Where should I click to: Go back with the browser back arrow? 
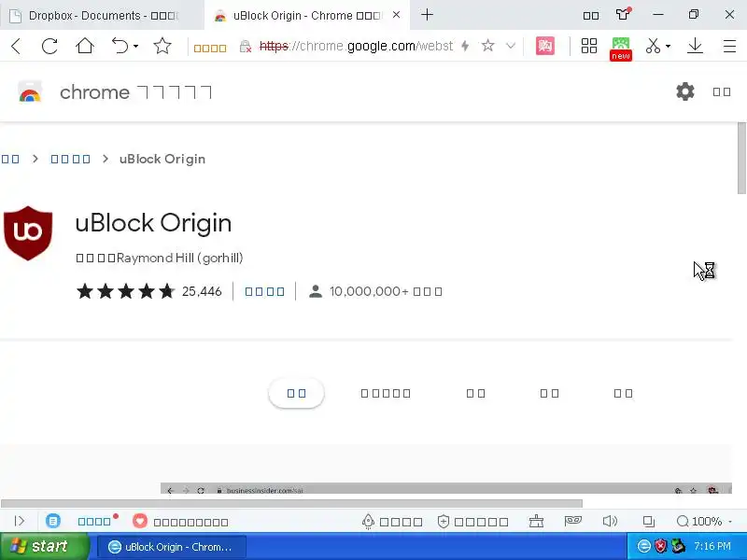(16, 46)
